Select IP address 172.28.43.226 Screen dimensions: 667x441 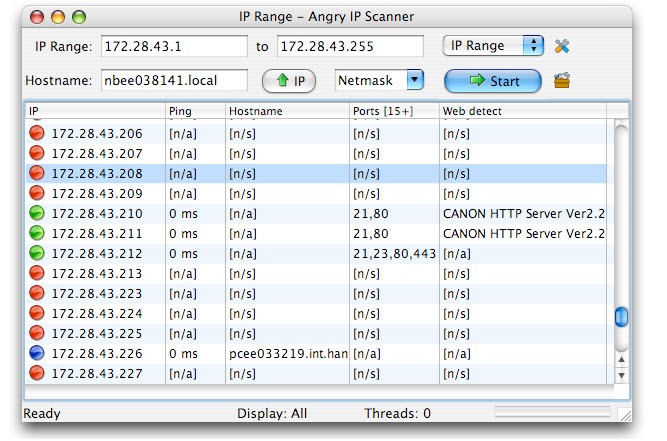pos(97,353)
